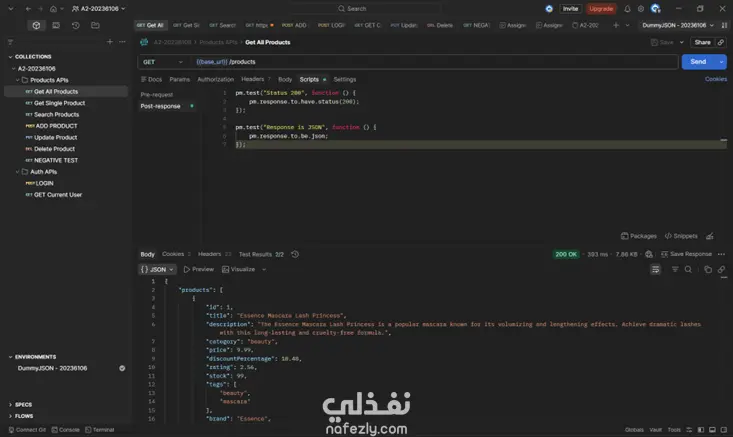733x437 pixels.
Task: Open the JSON format dropdown
Action: [157, 269]
